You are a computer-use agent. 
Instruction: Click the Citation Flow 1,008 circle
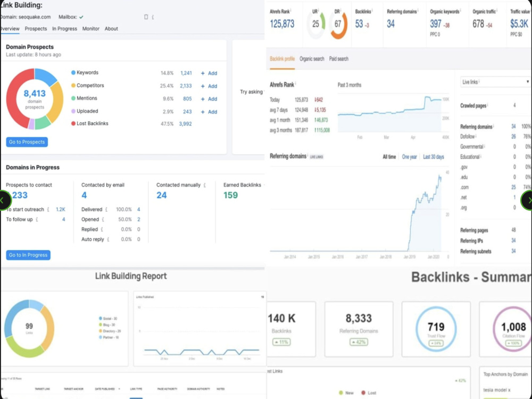513,329
